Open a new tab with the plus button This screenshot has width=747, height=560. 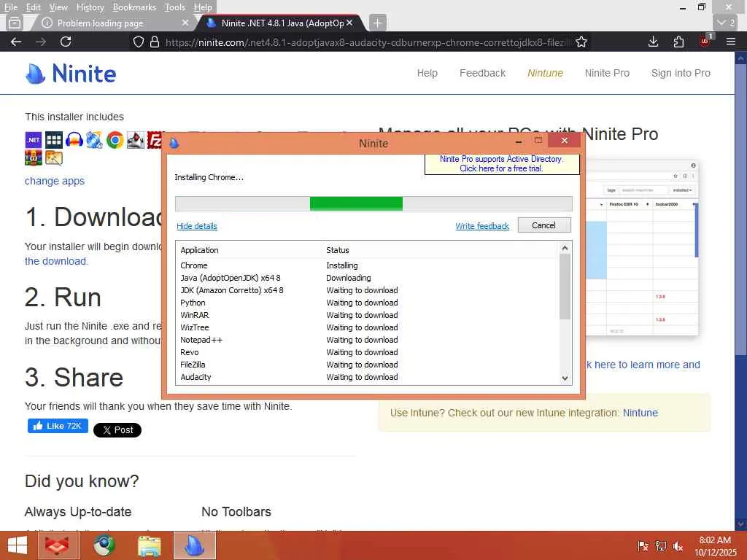click(377, 23)
